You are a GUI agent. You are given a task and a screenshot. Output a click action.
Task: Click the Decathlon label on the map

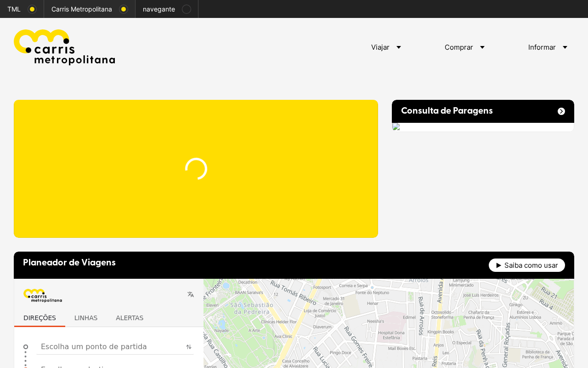248,282
